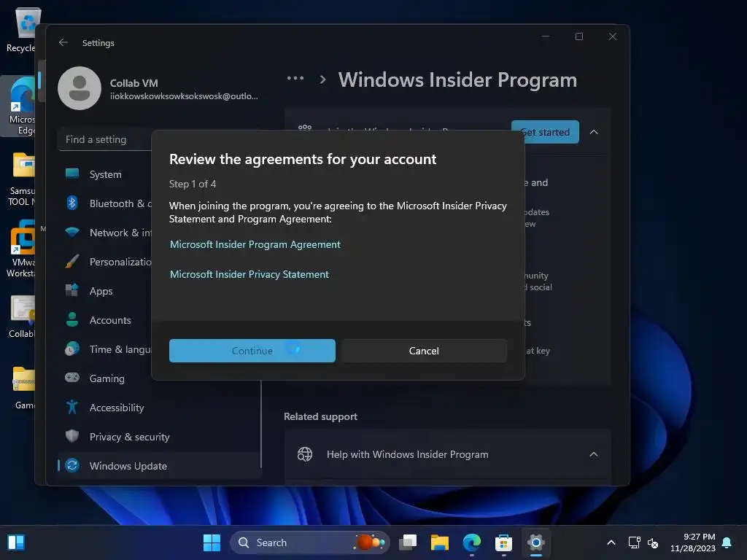The width and height of the screenshot is (747, 560).
Task: Open Microsoft Insider Privacy Statement link
Action: click(249, 274)
